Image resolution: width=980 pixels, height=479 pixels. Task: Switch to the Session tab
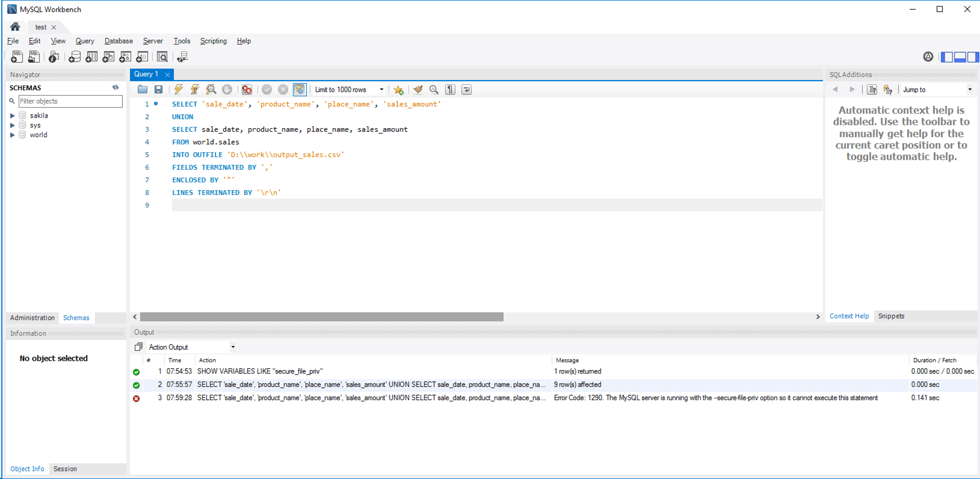(x=65, y=469)
